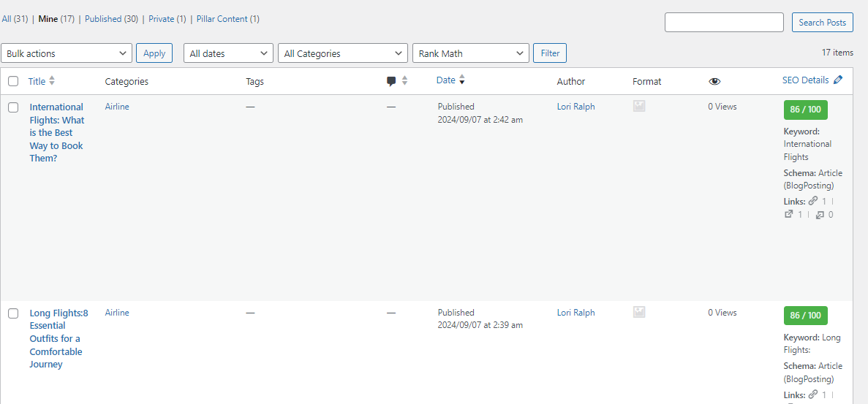Click the Date column sort arrow
This screenshot has width=868, height=404.
(462, 80)
